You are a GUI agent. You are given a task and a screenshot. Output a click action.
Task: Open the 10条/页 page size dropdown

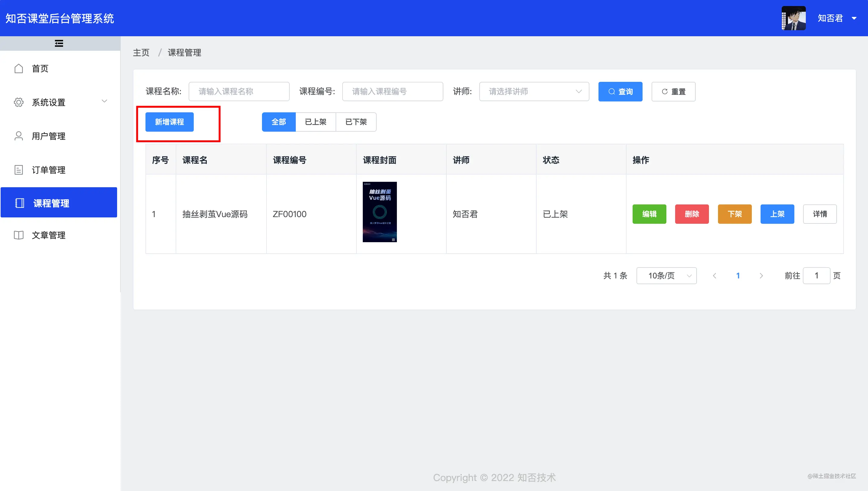(666, 275)
